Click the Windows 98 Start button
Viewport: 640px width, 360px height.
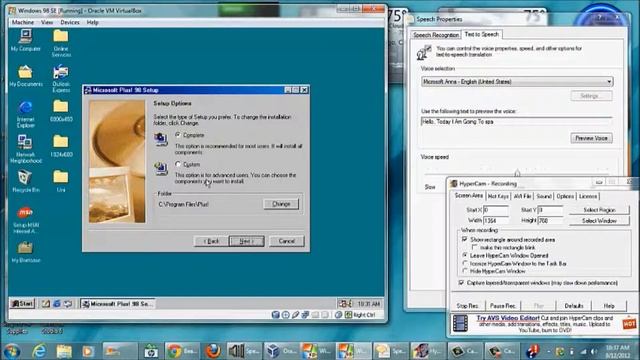click(x=22, y=304)
